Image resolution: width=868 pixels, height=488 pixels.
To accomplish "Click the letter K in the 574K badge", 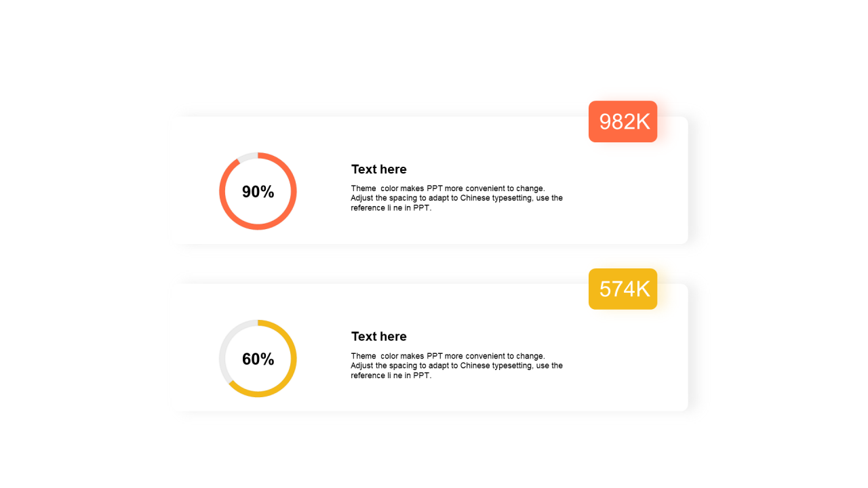I will click(642, 289).
